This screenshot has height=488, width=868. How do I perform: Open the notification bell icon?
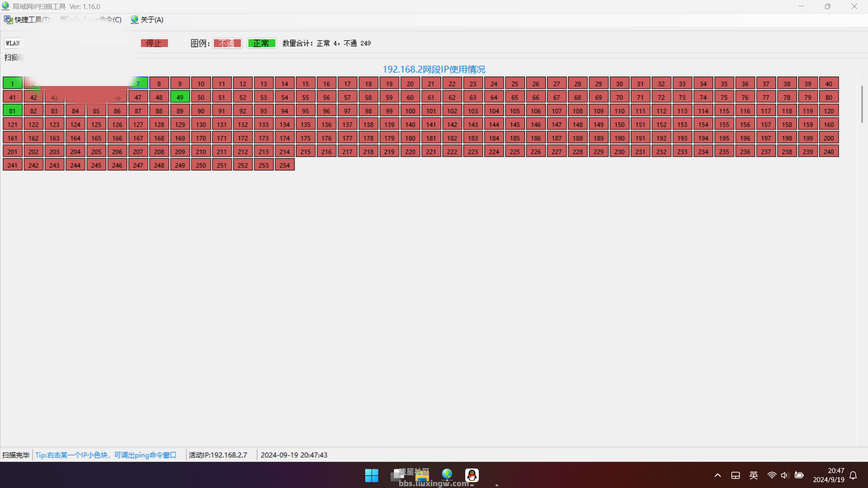coord(853,475)
